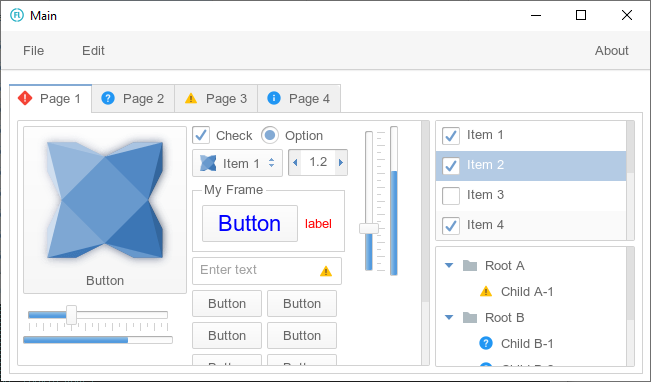Open the Item 1 dropdown list
651x382 pixels.
237,163
